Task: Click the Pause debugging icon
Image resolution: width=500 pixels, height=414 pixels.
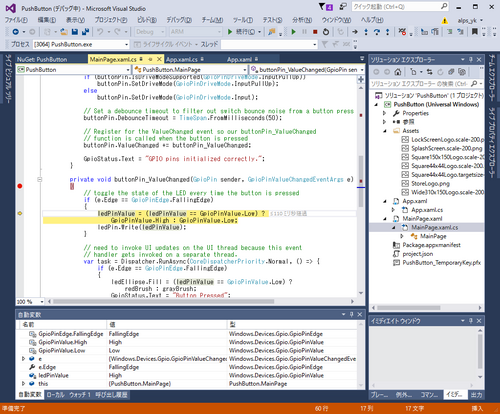Action: tap(304, 32)
